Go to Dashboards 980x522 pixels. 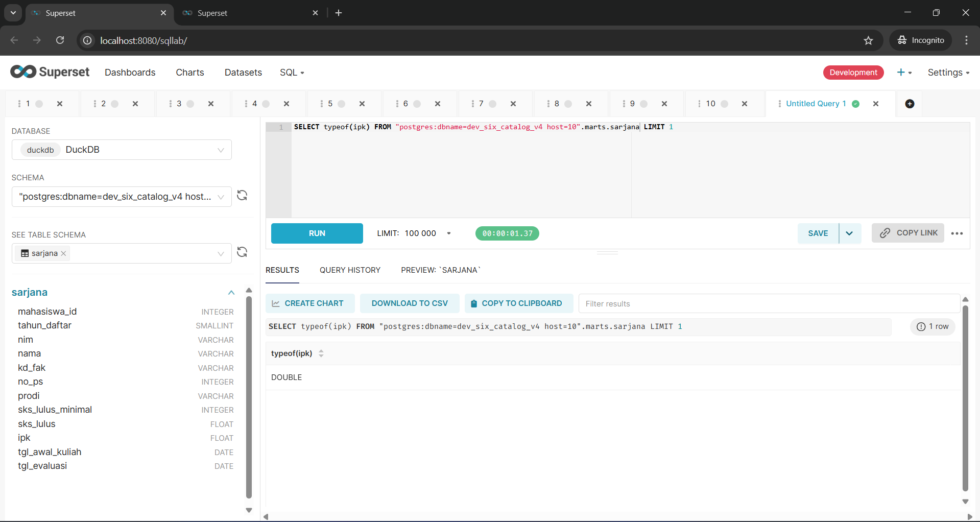click(x=130, y=73)
